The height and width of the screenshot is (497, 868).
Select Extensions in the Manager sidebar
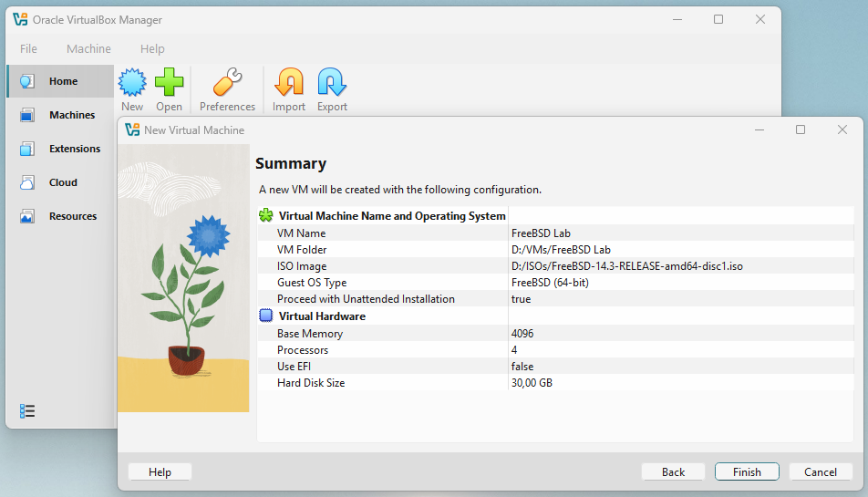60,149
